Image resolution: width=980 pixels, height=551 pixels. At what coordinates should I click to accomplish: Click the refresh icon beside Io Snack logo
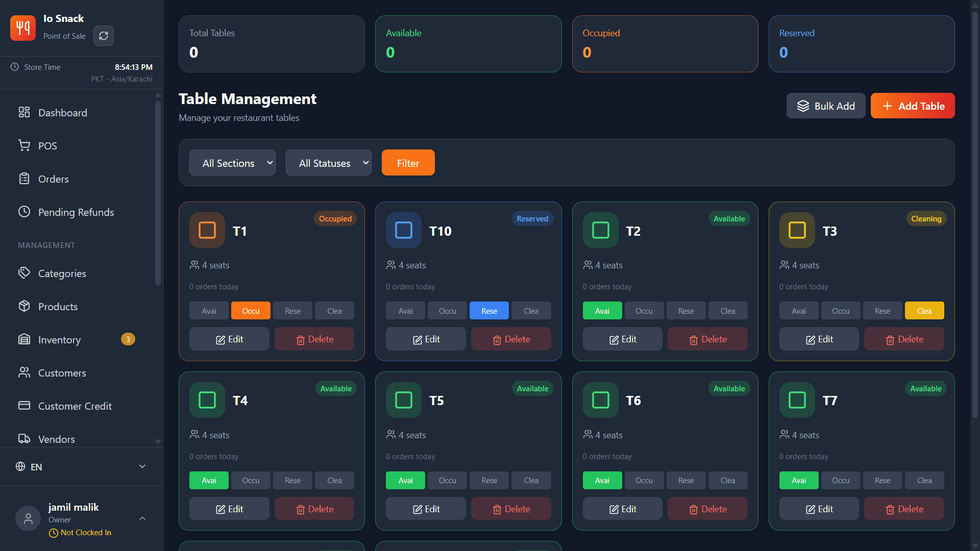point(103,36)
